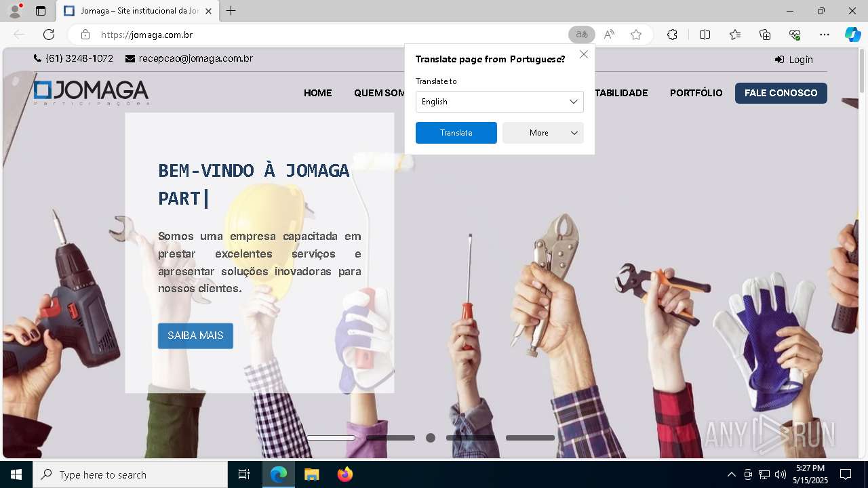Refresh the current page
Image resolution: width=868 pixels, height=488 pixels.
(49, 35)
